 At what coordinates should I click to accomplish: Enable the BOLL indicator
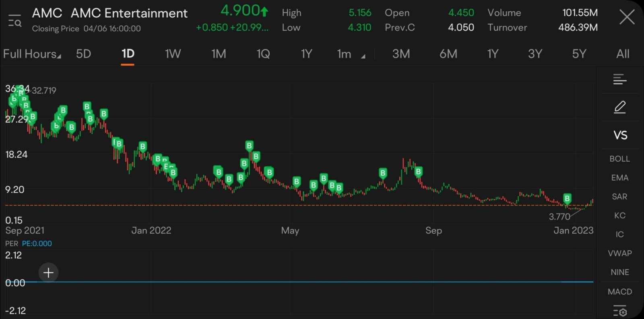[619, 159]
